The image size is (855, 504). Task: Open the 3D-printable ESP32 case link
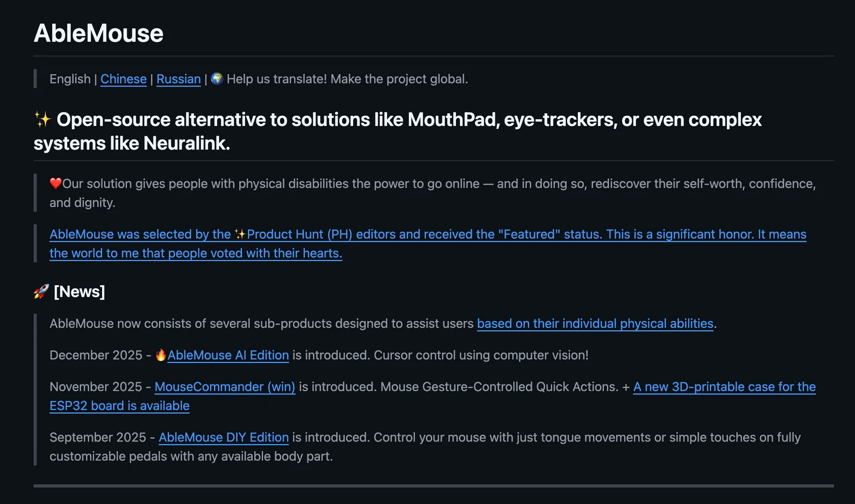724,387
